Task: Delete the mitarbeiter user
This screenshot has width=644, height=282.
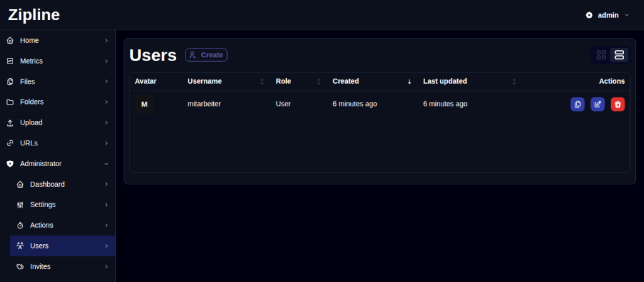Action: coord(618,104)
